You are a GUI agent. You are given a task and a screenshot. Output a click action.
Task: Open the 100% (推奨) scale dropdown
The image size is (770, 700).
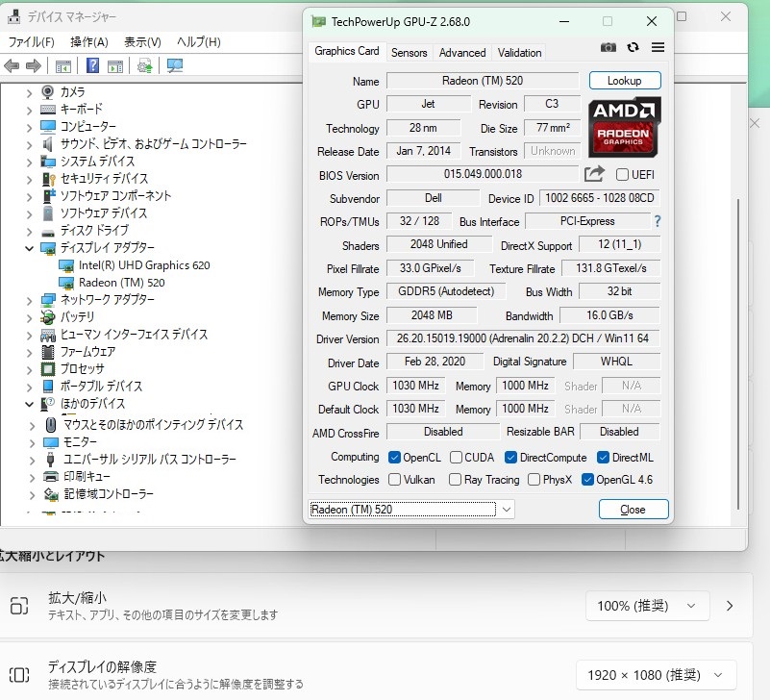point(647,606)
